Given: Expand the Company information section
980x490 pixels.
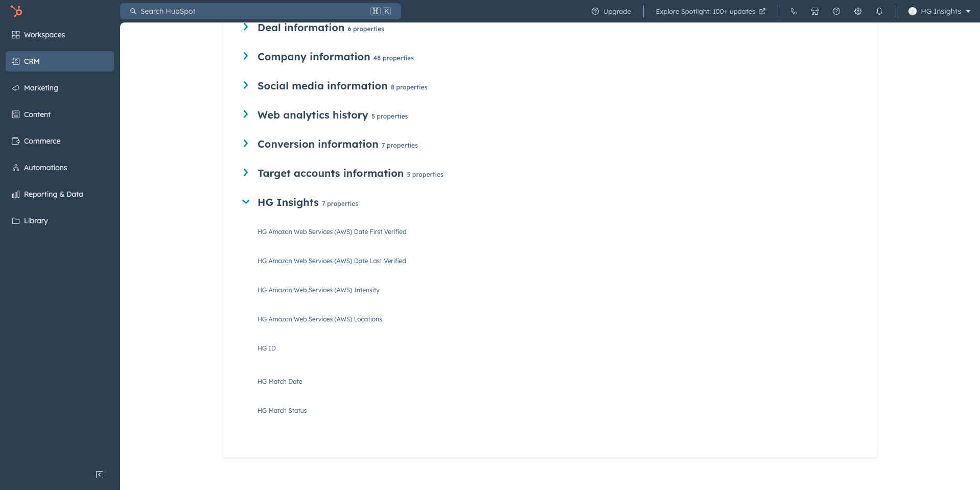Looking at the screenshot, I should (246, 56).
